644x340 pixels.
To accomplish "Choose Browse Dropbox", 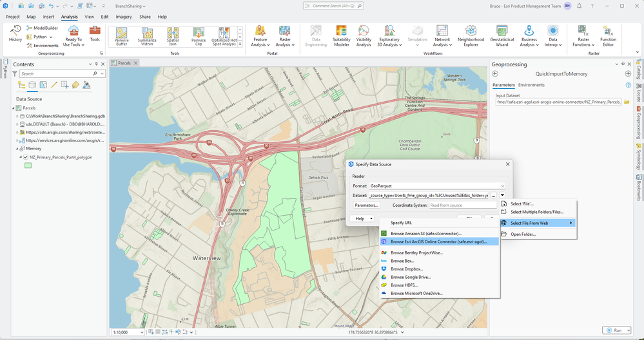I will point(440,269).
